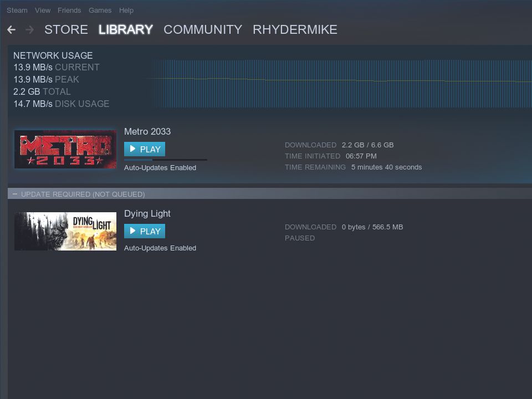Viewport: 532px width, 399px height.
Task: Click the forward navigation arrow
Action: point(28,29)
